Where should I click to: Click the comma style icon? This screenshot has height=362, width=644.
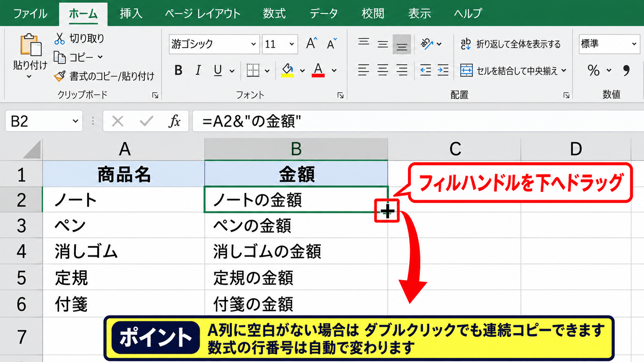(x=626, y=70)
